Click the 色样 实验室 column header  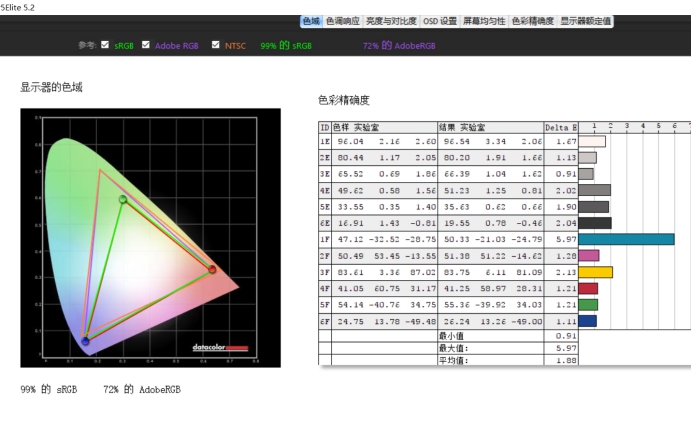[x=384, y=127]
